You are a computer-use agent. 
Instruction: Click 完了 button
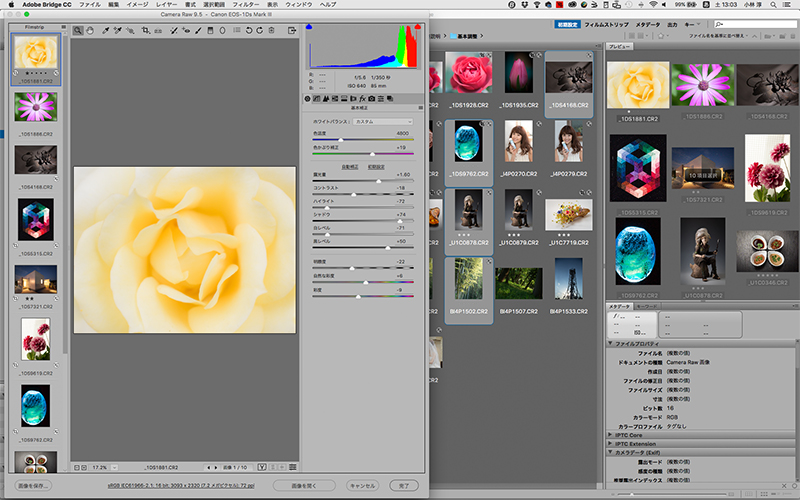[x=404, y=485]
